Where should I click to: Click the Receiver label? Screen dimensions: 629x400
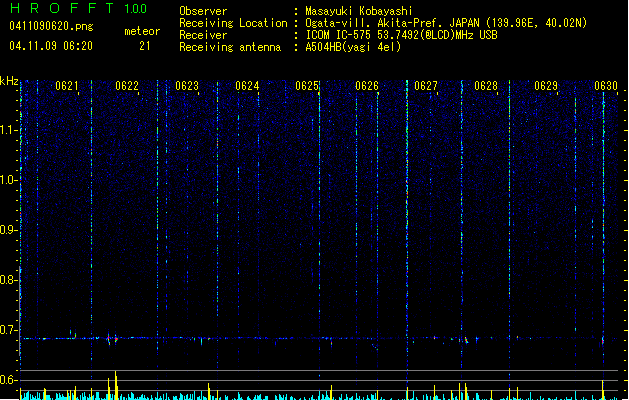[203, 35]
